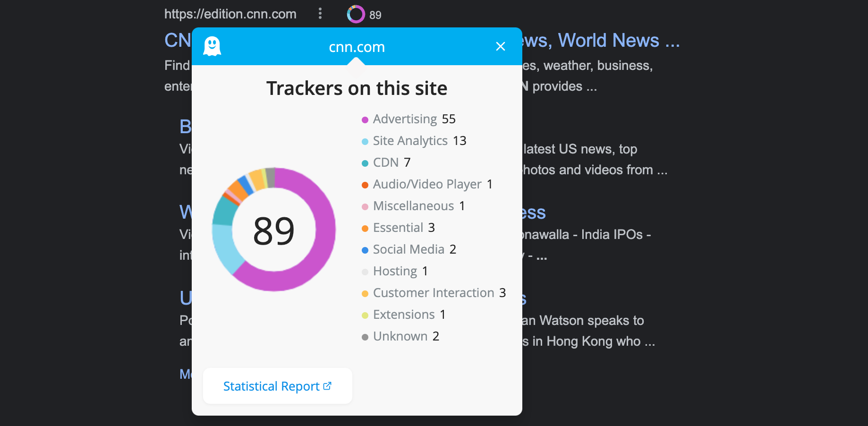This screenshot has width=868, height=426.
Task: Click the address bar showing edition.cnn.com
Action: (x=230, y=14)
